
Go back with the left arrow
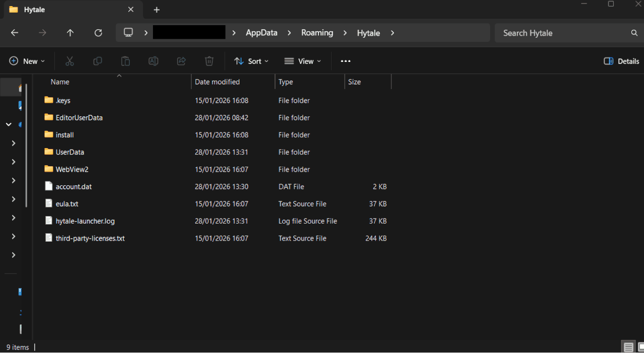tap(15, 33)
